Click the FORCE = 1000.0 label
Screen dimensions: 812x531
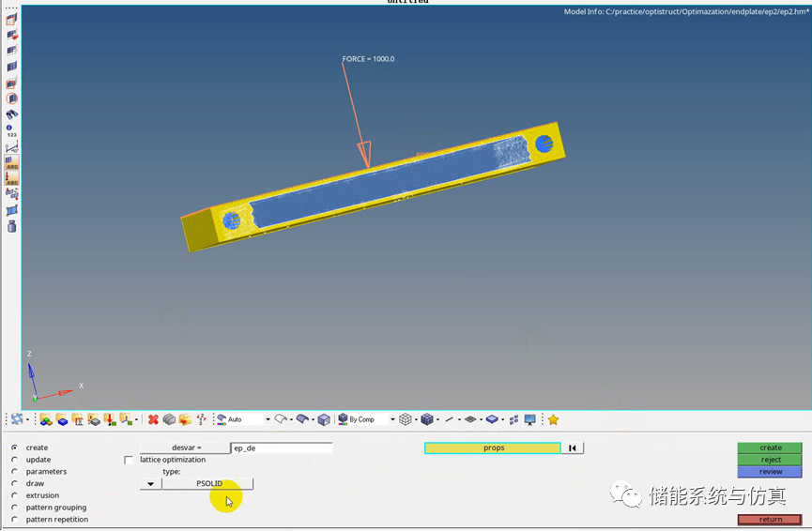(x=368, y=59)
